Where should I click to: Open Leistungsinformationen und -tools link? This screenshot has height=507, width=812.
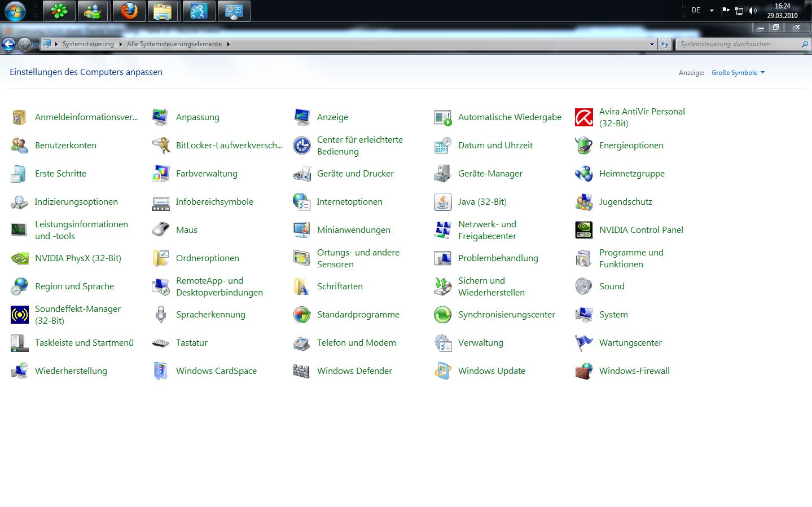point(81,230)
